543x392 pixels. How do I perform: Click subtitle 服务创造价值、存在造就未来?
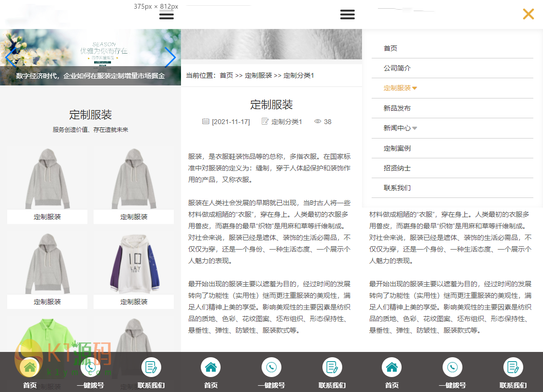tap(90, 130)
